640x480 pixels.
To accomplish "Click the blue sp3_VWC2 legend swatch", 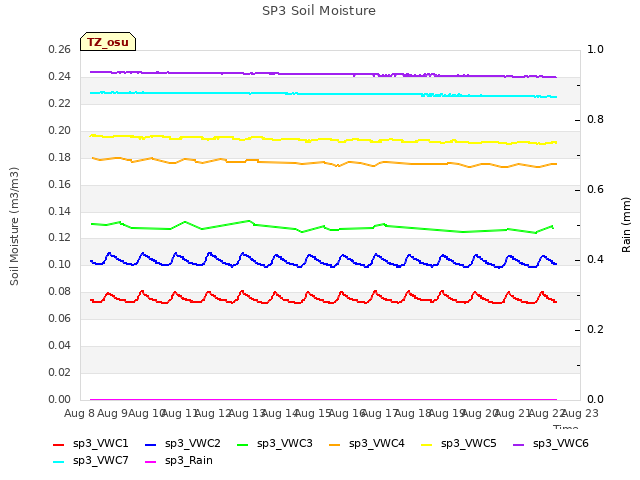I will [151, 445].
